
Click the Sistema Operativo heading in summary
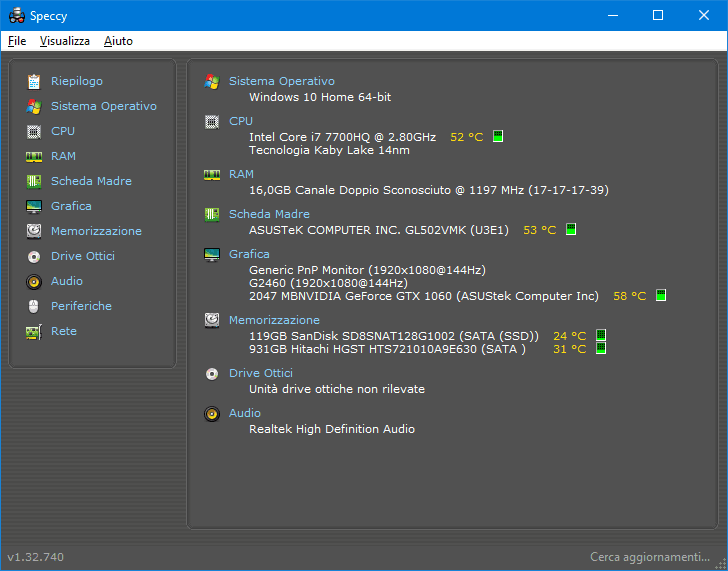(281, 81)
